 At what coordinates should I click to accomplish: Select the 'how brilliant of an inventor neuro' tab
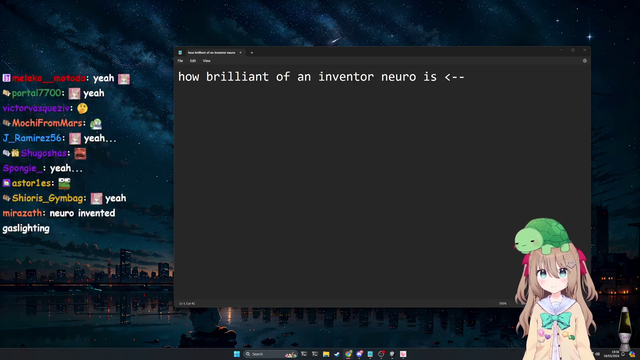pyautogui.click(x=211, y=53)
